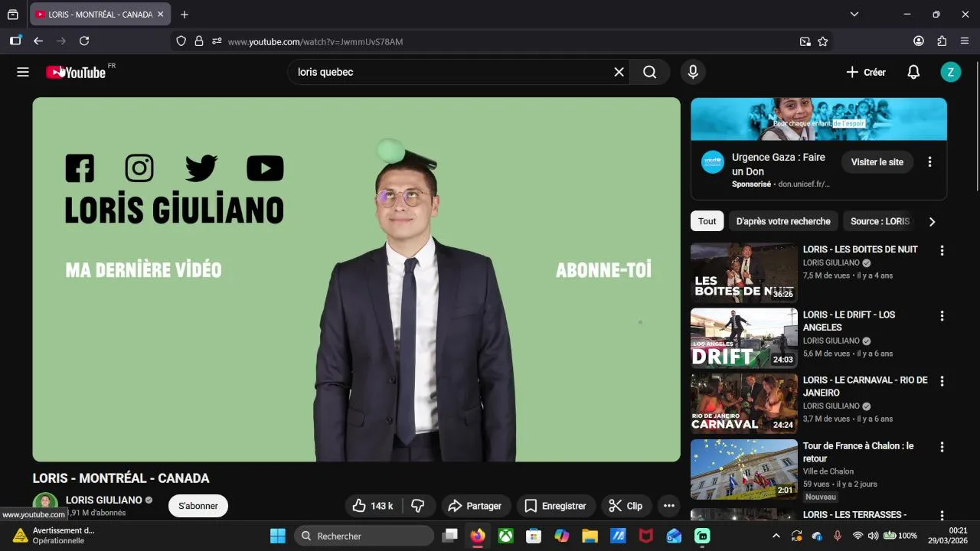Click the Instagram icon in the end screen
Image resolution: width=980 pixels, height=551 pixels.
click(139, 168)
